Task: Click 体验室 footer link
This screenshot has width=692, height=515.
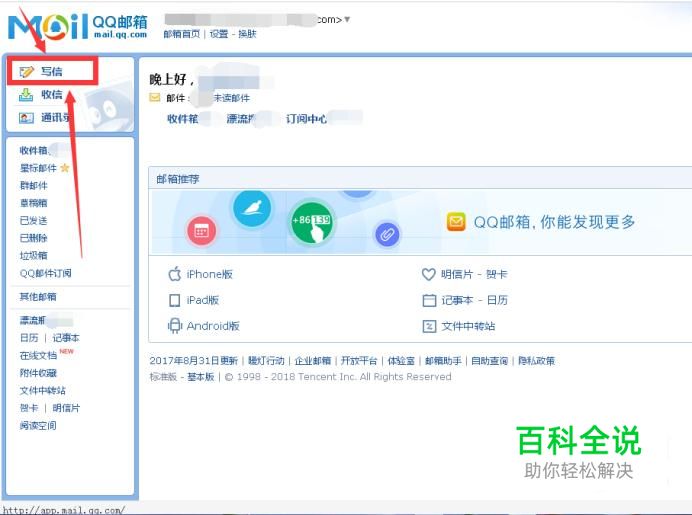Action: 401,361
